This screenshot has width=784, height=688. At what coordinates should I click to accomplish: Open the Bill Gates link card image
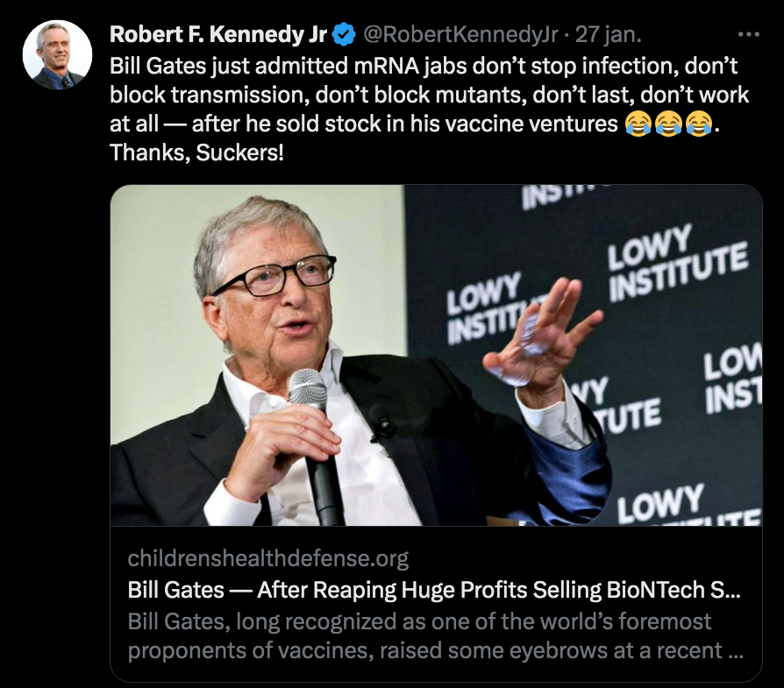(x=436, y=355)
